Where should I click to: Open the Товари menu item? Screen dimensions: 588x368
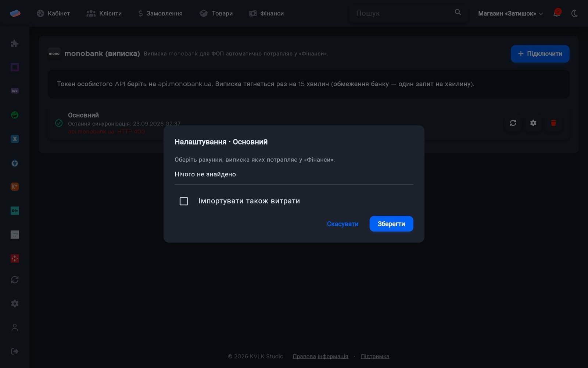[x=216, y=13]
